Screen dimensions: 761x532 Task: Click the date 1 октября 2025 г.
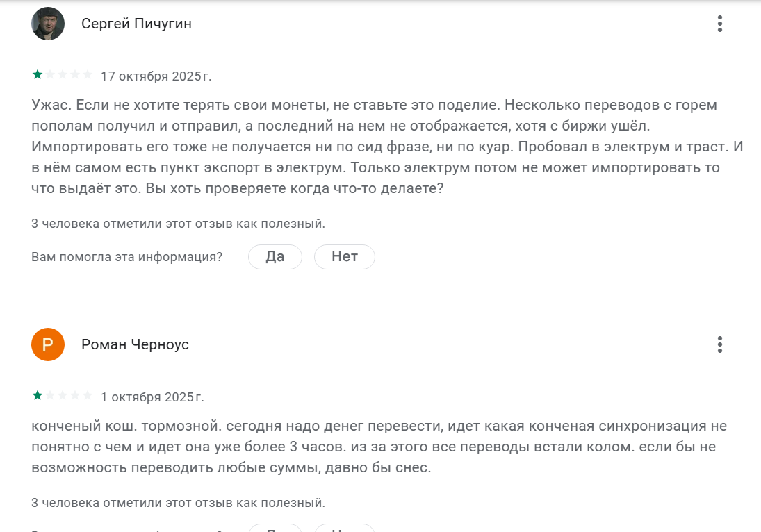[x=152, y=397]
